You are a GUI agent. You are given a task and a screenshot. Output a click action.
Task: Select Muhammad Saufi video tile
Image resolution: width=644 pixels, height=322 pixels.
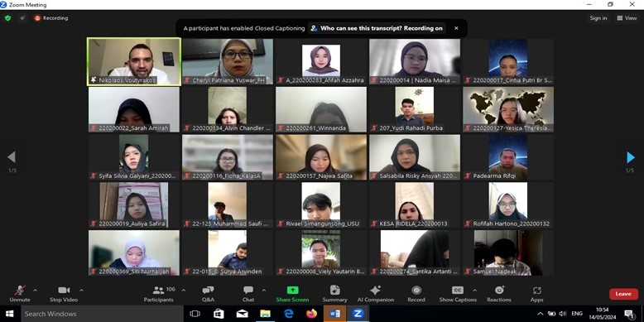(228, 205)
